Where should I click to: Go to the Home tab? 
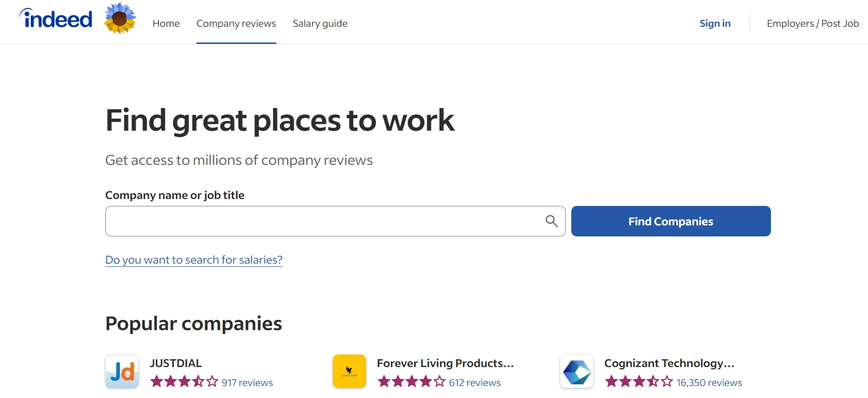coord(166,24)
